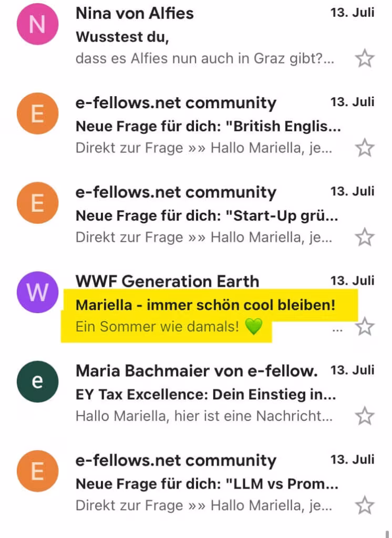Tap orange E avatar beside the Start-Up email

coord(37,203)
